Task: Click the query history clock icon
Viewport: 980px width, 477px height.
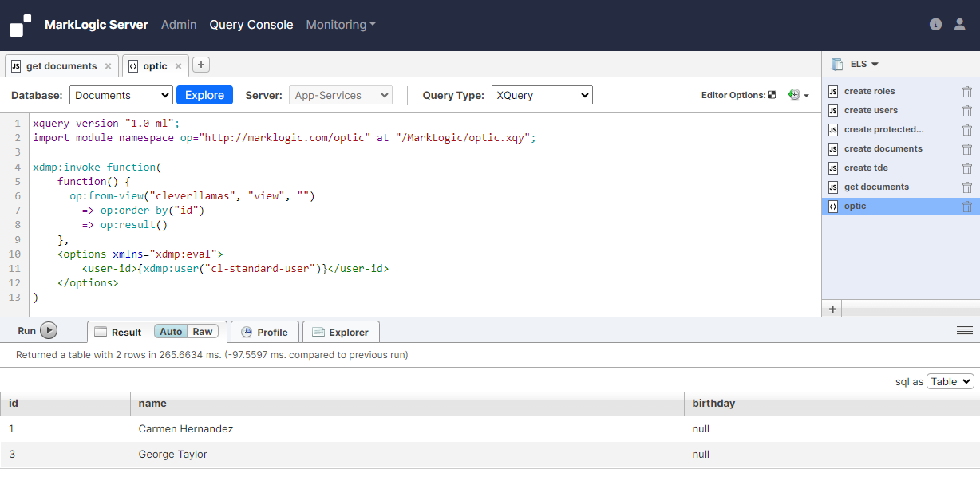Action: [794, 94]
